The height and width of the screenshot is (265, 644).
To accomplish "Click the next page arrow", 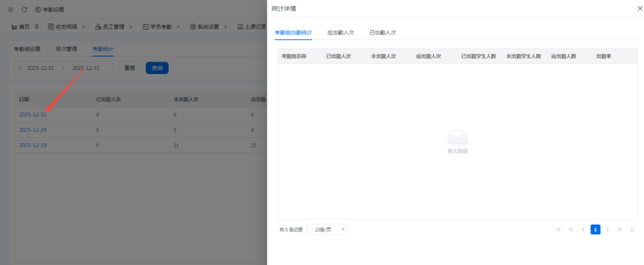I will 607,229.
